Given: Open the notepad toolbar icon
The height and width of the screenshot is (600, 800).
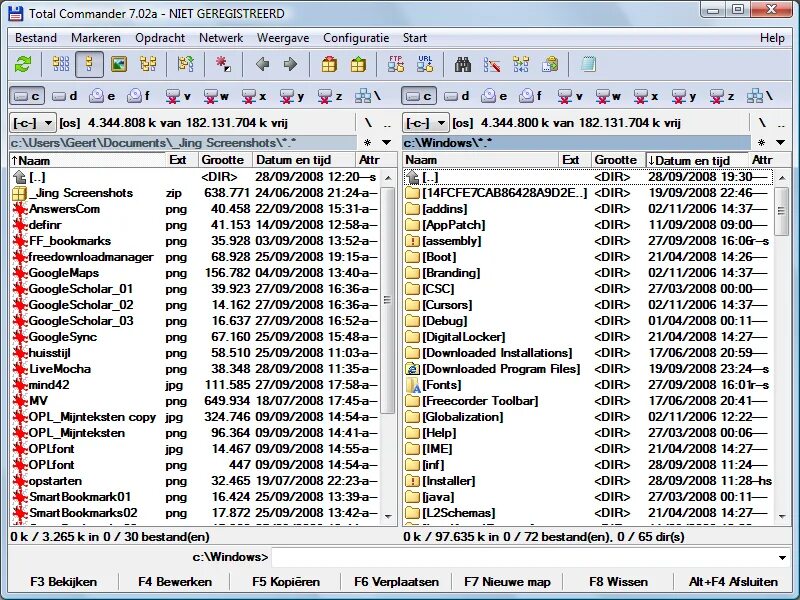Looking at the screenshot, I should tap(588, 64).
